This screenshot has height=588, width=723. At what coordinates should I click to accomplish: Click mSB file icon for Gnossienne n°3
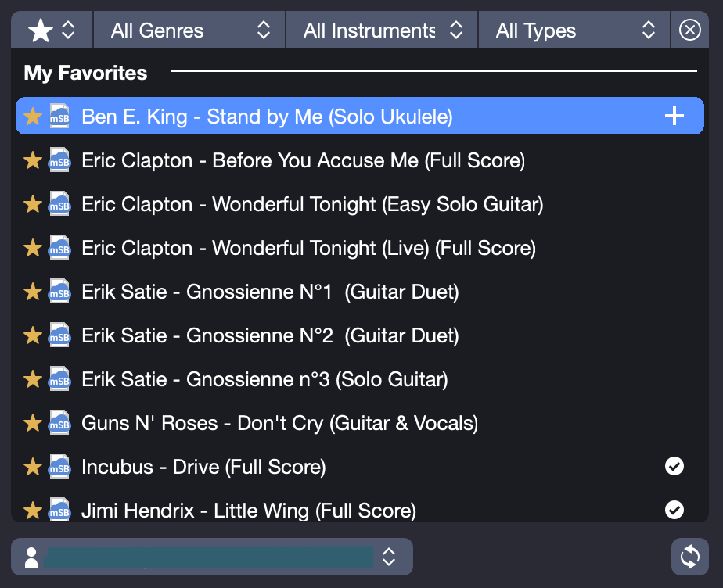[x=59, y=378]
